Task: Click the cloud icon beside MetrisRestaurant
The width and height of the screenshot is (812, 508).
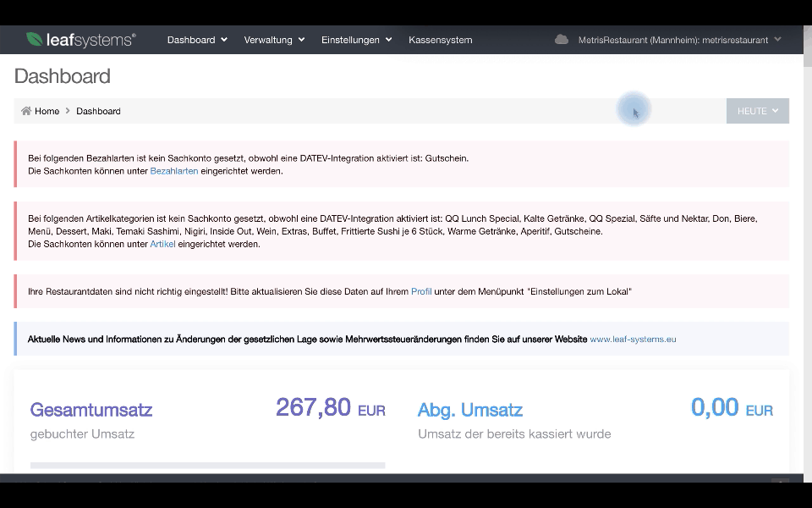Action: click(x=561, y=38)
